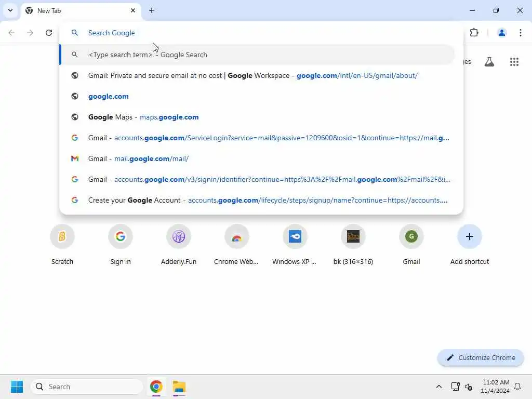Open the profile avatar icon
Image resolution: width=532 pixels, height=399 pixels.
coord(501,33)
